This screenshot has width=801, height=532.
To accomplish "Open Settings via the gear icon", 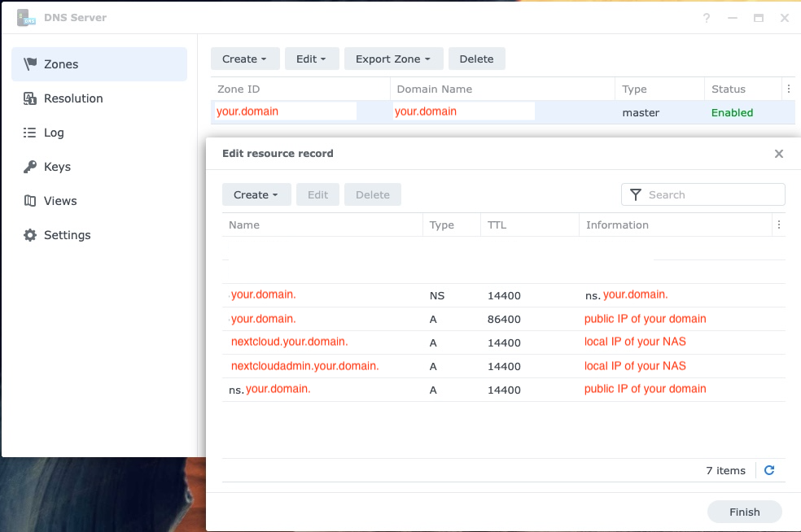I will click(x=33, y=235).
